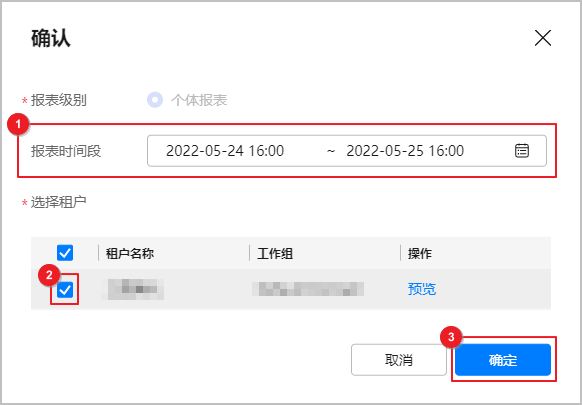Screen dimensions: 582x405
Task: Toggle the select-all checkbox in table header
Action: pyautogui.click(x=65, y=253)
